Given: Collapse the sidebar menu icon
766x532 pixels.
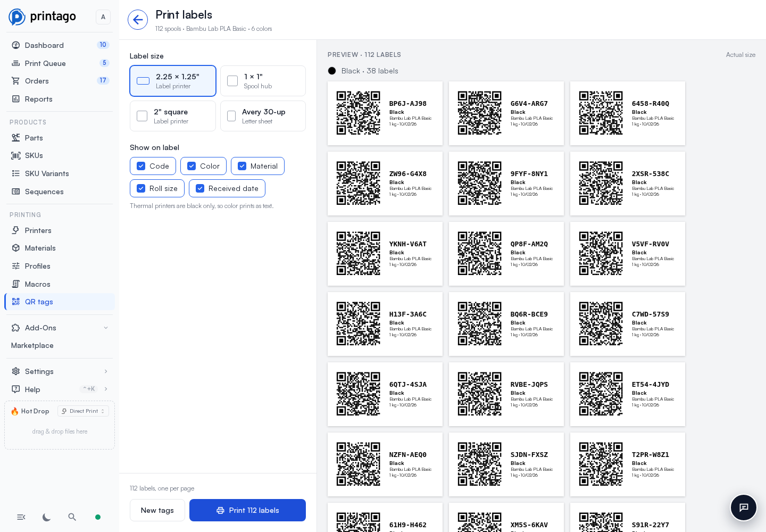Looking at the screenshot, I should tap(21, 517).
